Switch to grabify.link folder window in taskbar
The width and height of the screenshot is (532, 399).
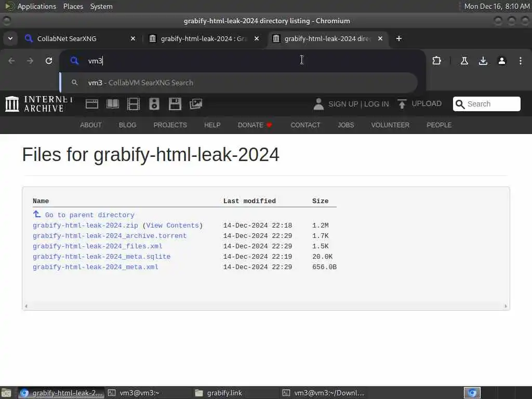pos(235,393)
